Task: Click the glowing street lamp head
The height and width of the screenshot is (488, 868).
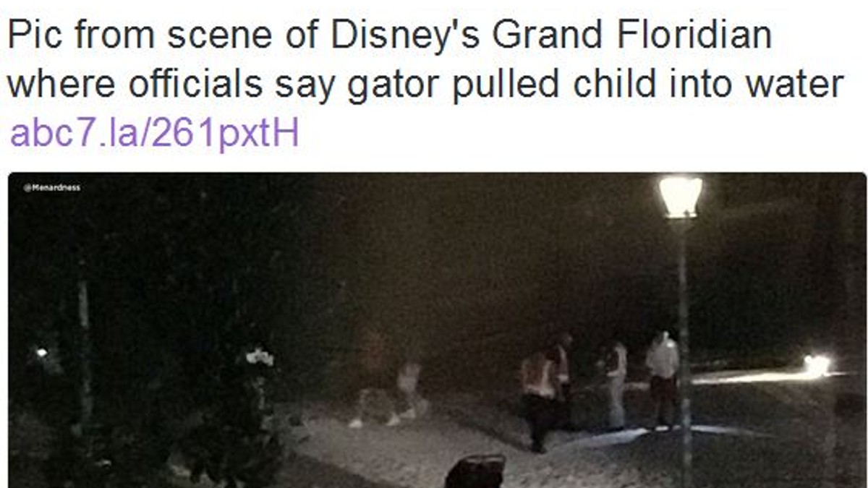Action: click(680, 196)
